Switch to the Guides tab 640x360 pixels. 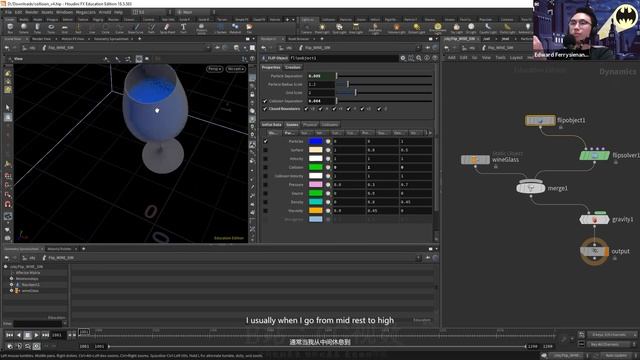[292, 124]
